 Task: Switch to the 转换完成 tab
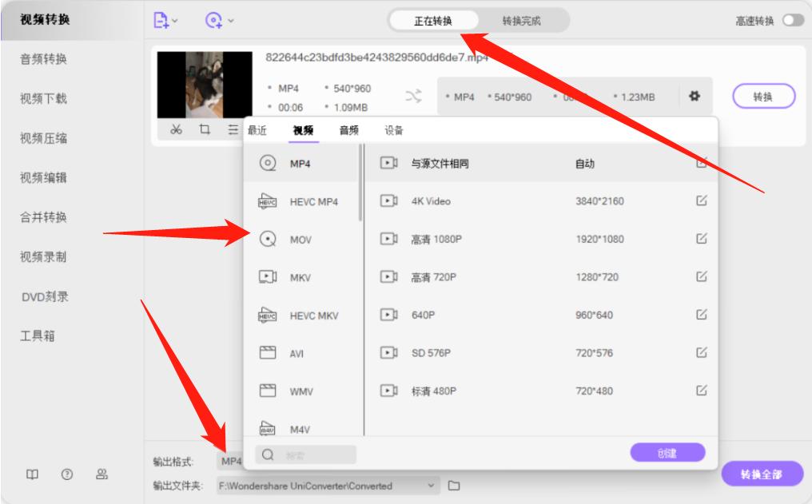pyautogui.click(x=521, y=21)
